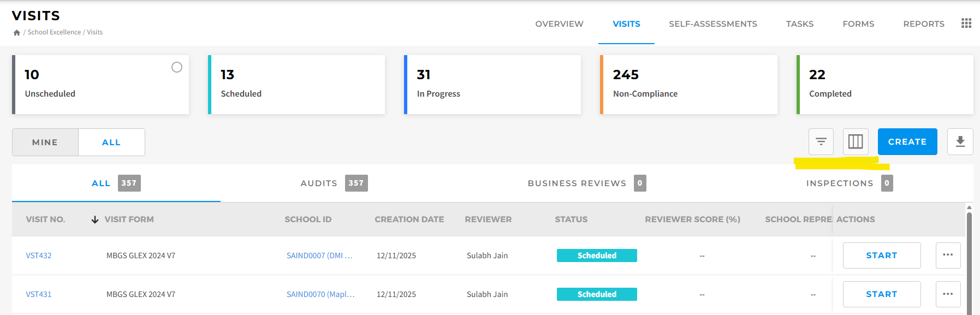Open more actions for VST431 row
This screenshot has width=980, height=315.
click(948, 294)
